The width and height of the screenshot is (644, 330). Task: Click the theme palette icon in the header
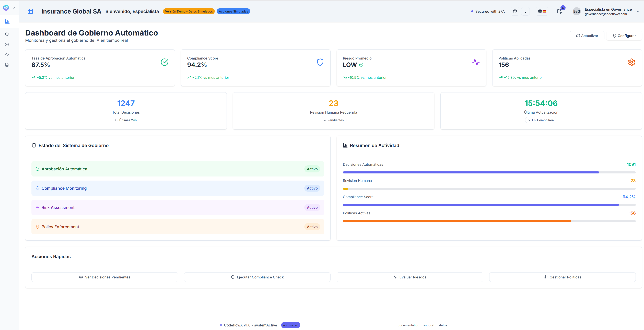coord(515,11)
